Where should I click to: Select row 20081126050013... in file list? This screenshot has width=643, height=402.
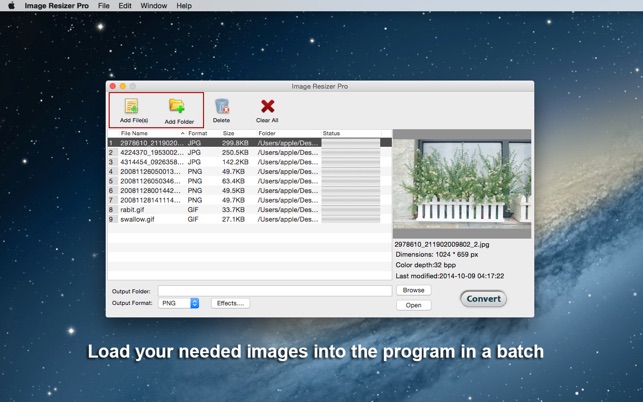(x=250, y=171)
